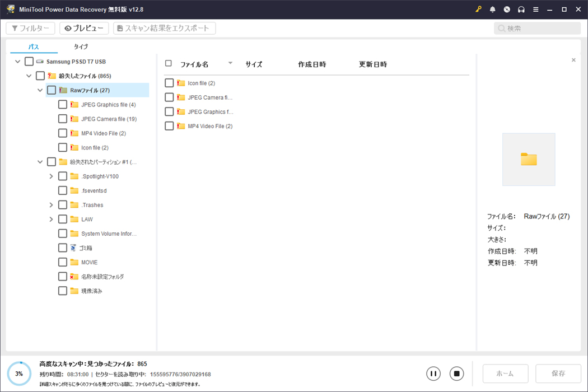
Task: Click the 検索 search field
Action: pos(536,28)
